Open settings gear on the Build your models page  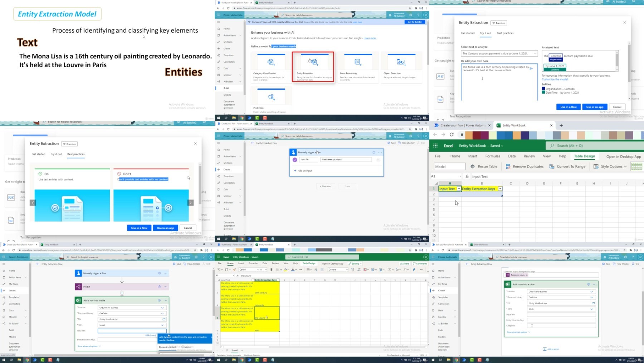[411, 15]
